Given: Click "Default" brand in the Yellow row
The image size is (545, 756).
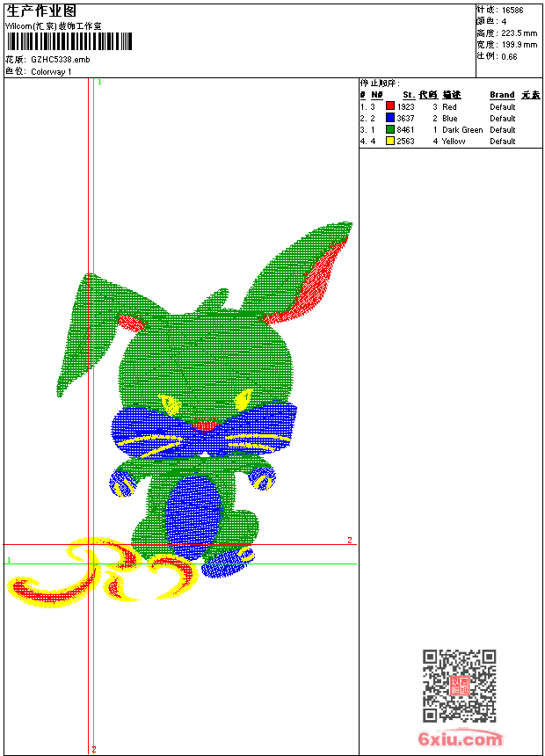Looking at the screenshot, I should (x=503, y=142).
